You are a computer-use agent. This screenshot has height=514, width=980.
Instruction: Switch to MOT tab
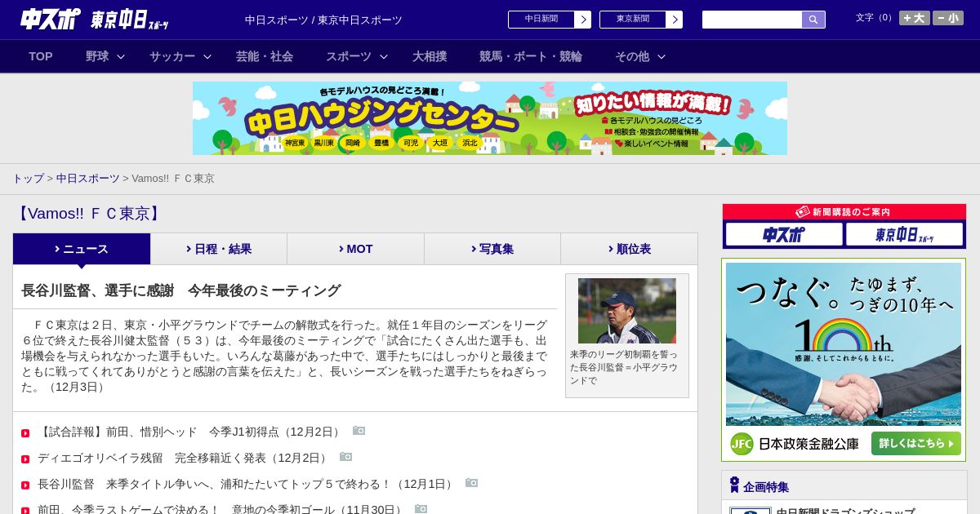pyautogui.click(x=355, y=249)
